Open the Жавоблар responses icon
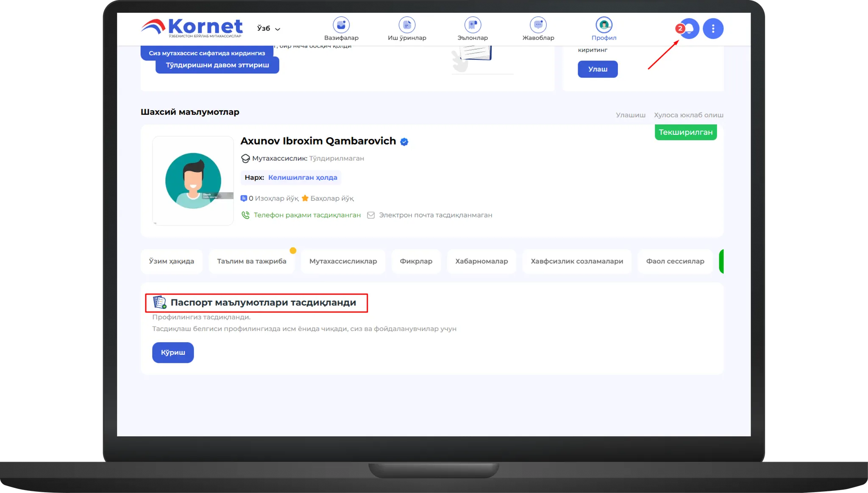Viewport: 868px width, 493px height. pyautogui.click(x=538, y=25)
